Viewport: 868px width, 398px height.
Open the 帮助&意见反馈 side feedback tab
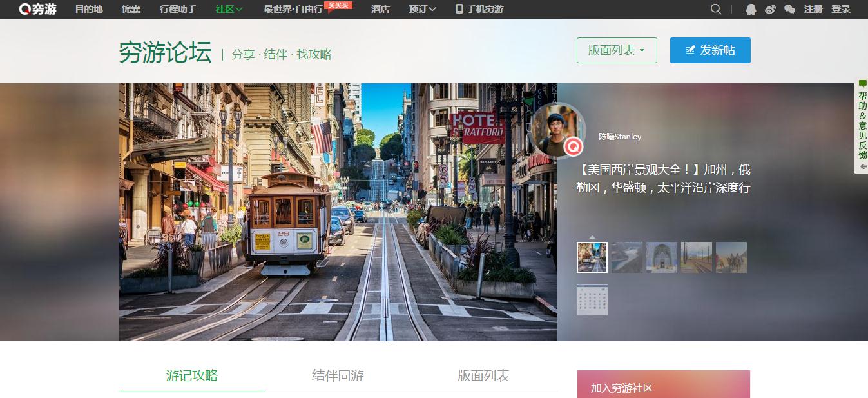tap(862, 126)
